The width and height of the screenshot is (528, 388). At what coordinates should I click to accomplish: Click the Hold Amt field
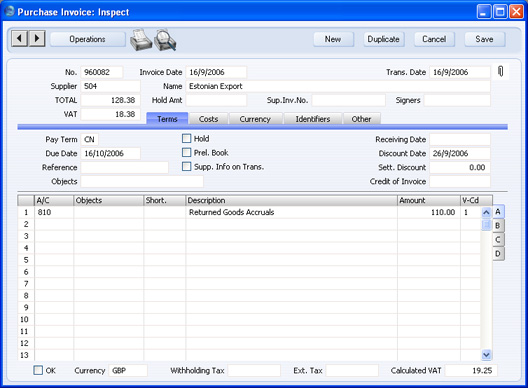216,100
